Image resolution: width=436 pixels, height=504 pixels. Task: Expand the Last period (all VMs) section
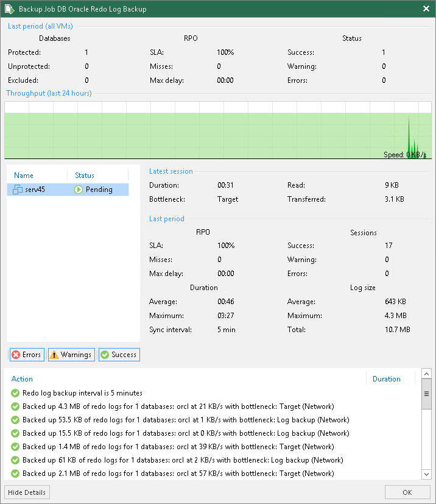(x=40, y=26)
